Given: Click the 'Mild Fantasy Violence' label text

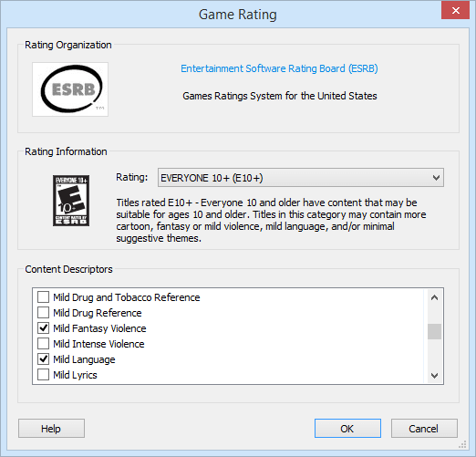Looking at the screenshot, I should [x=99, y=328].
